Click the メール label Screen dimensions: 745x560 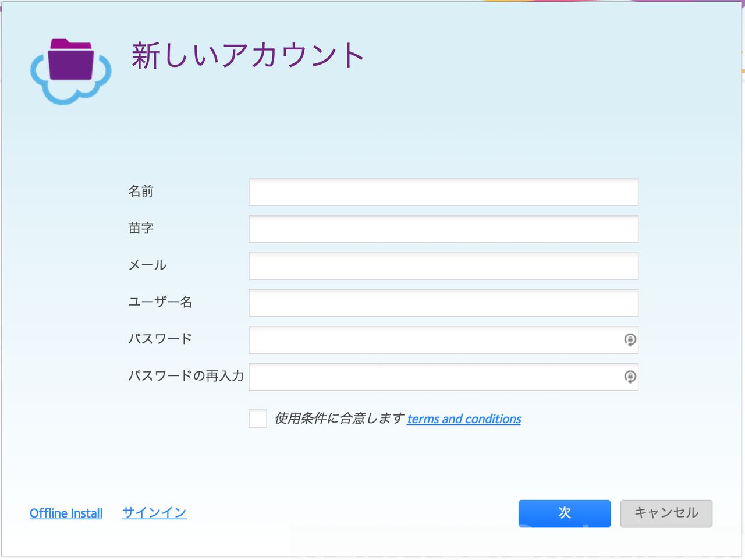[147, 265]
